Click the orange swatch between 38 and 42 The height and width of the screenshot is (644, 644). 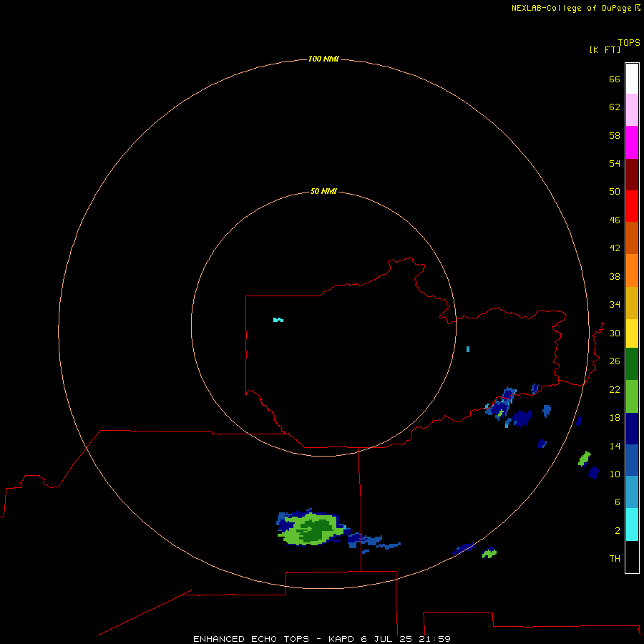coord(632,270)
